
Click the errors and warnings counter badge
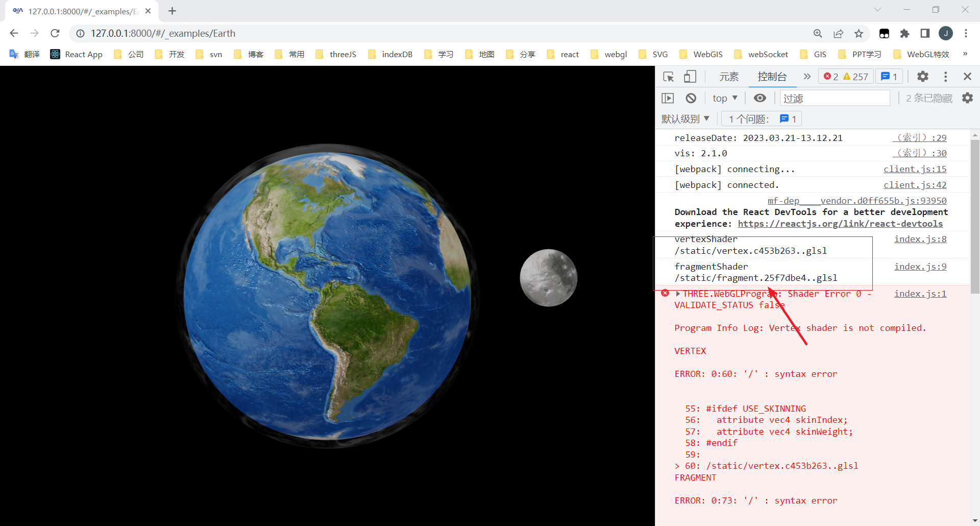coord(846,76)
